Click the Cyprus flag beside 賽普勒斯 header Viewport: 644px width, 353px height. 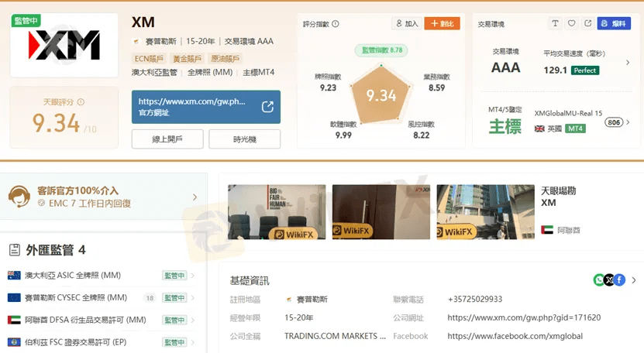pyautogui.click(x=136, y=41)
